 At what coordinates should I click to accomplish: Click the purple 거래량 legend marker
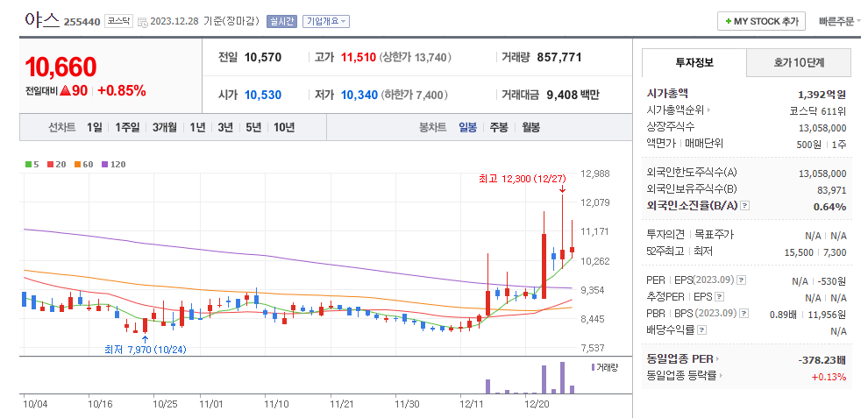pos(593,367)
